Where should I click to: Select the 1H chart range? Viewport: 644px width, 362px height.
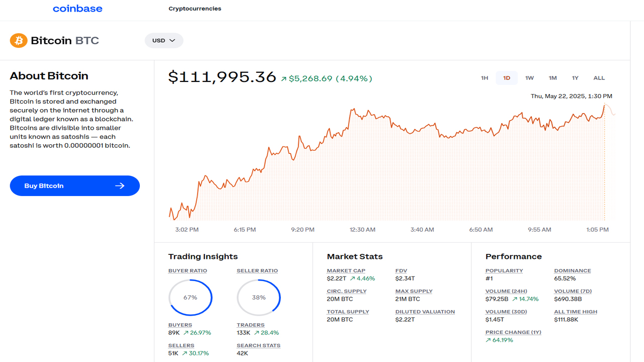(485, 78)
